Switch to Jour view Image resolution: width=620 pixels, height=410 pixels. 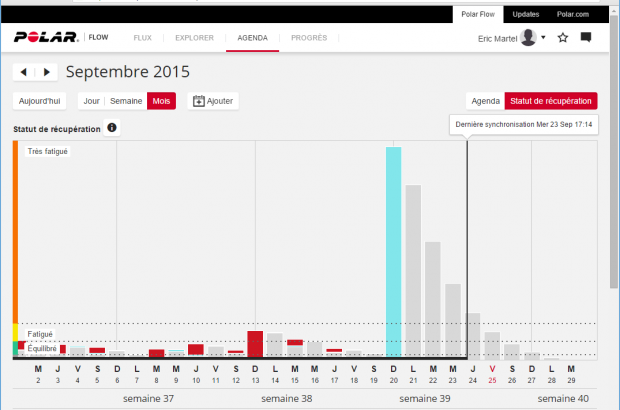click(91, 101)
